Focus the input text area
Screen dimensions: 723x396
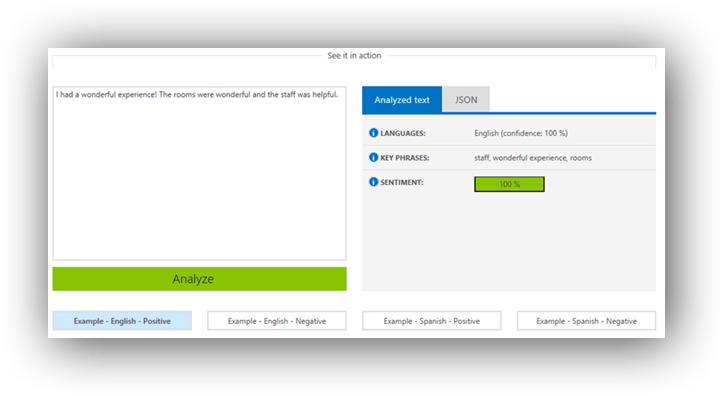pos(199,173)
